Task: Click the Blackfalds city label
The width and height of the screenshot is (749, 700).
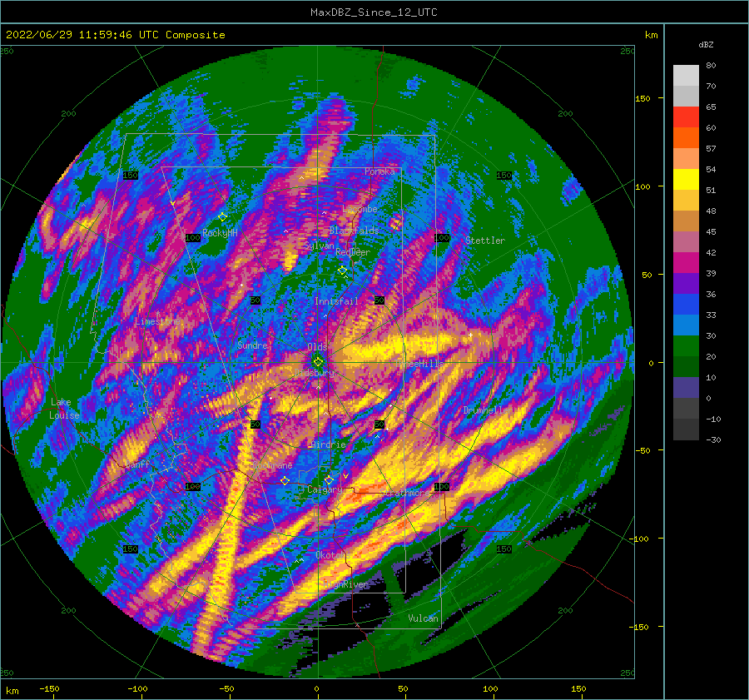Action: click(354, 231)
